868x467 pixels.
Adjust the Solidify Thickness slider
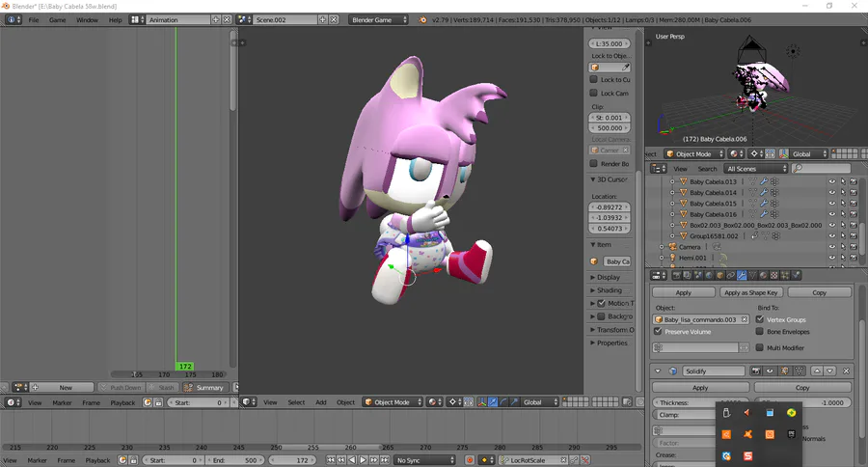pos(700,402)
